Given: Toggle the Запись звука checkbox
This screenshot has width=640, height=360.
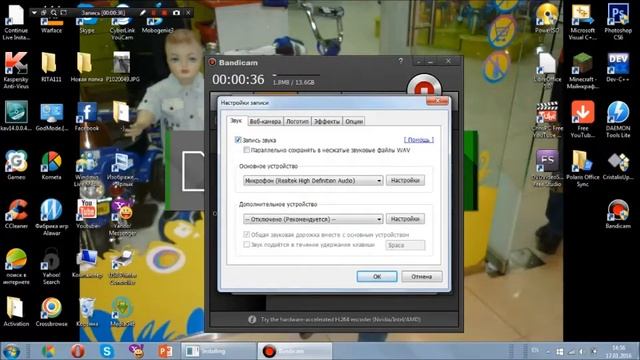Looking at the screenshot, I should (x=238, y=140).
